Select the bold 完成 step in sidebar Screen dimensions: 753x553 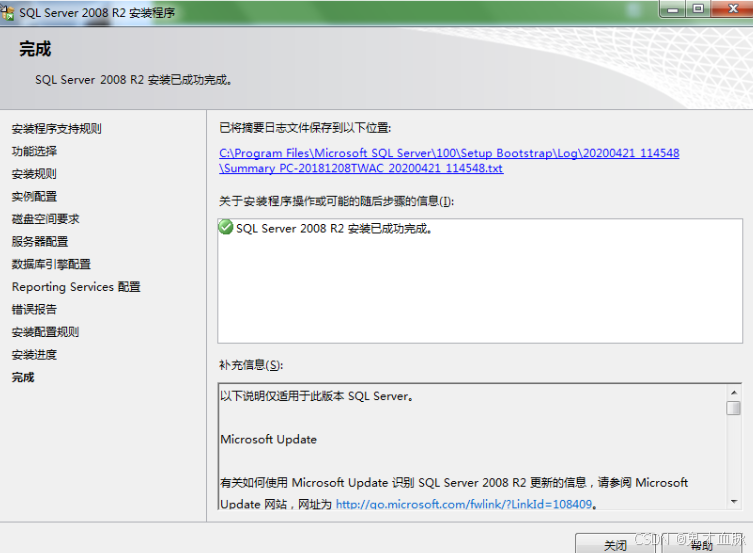[x=23, y=377]
